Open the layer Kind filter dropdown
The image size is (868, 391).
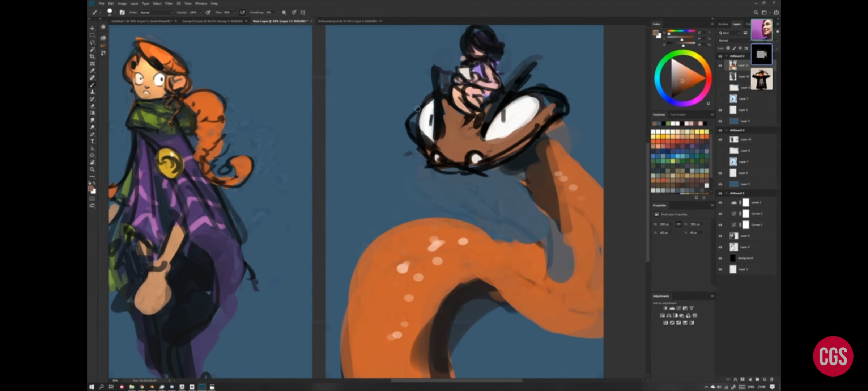pyautogui.click(x=730, y=33)
